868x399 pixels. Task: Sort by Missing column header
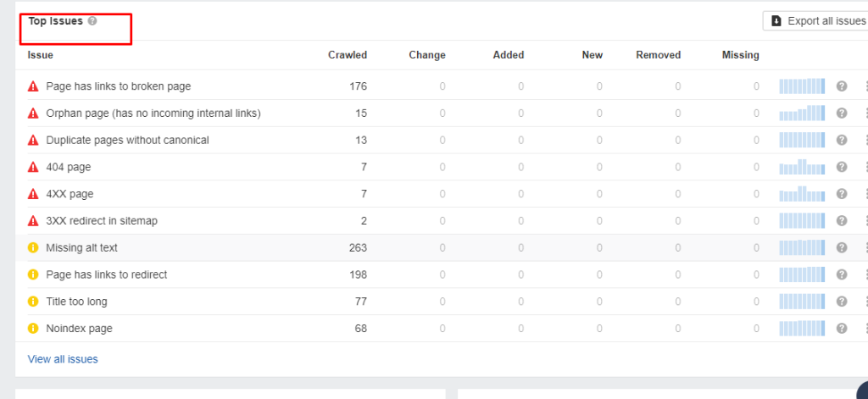pos(740,55)
